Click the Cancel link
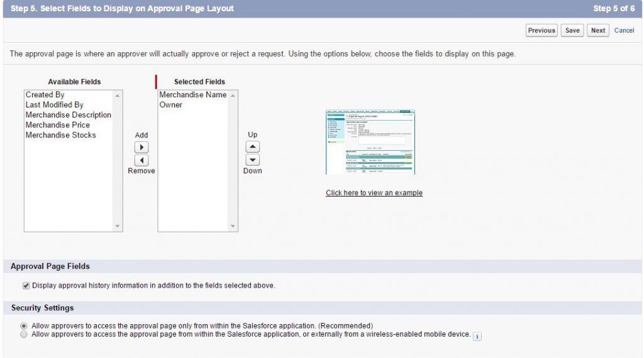The height and width of the screenshot is (358, 644). click(x=624, y=30)
